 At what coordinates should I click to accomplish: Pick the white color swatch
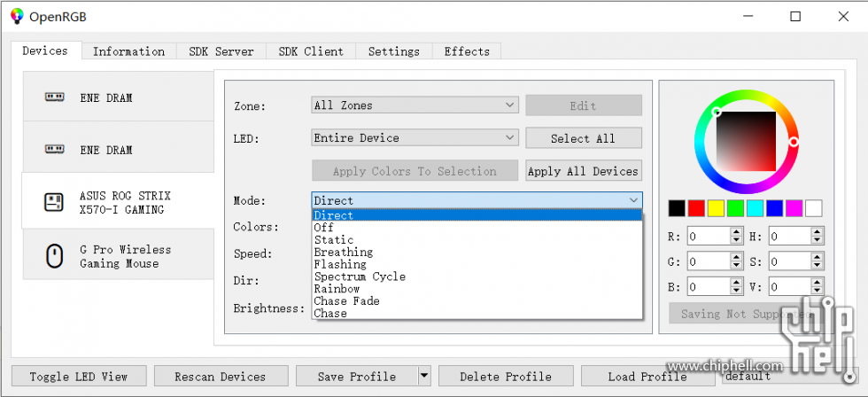[x=814, y=208]
